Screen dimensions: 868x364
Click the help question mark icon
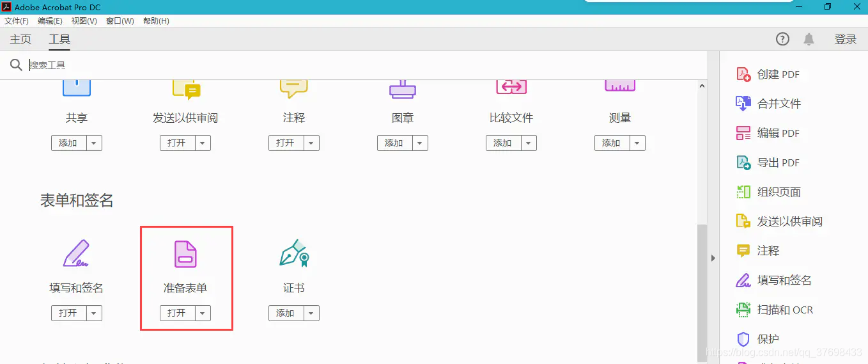(x=782, y=39)
